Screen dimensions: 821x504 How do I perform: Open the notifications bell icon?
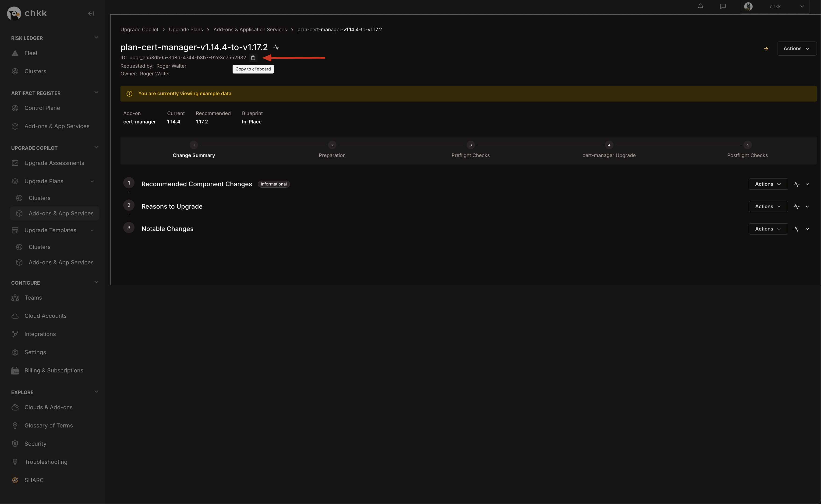pyautogui.click(x=700, y=6)
